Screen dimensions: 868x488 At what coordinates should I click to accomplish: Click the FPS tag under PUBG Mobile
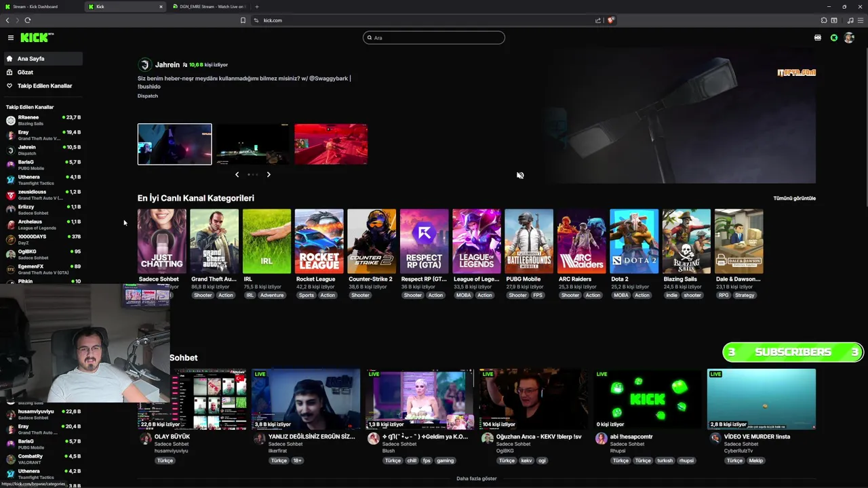[x=538, y=296]
